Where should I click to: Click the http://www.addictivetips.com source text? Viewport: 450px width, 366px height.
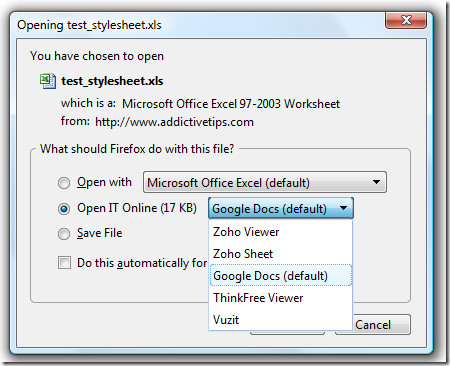[x=174, y=122]
